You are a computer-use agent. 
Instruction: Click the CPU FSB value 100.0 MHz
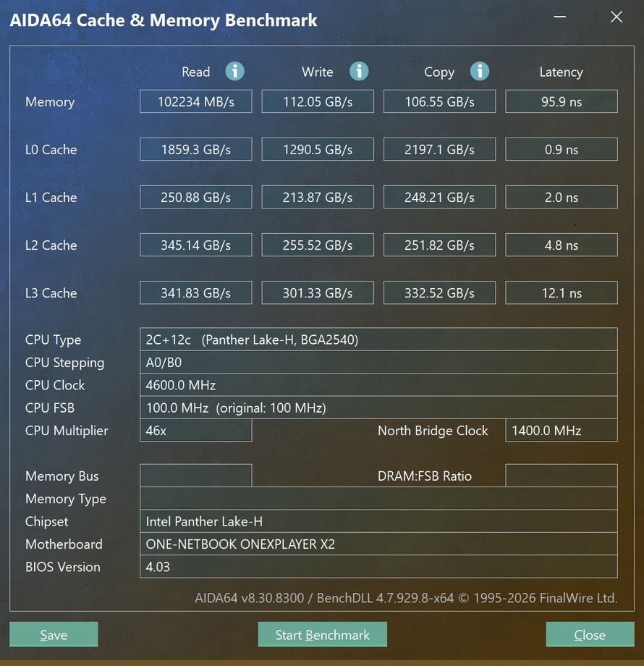tap(378, 408)
